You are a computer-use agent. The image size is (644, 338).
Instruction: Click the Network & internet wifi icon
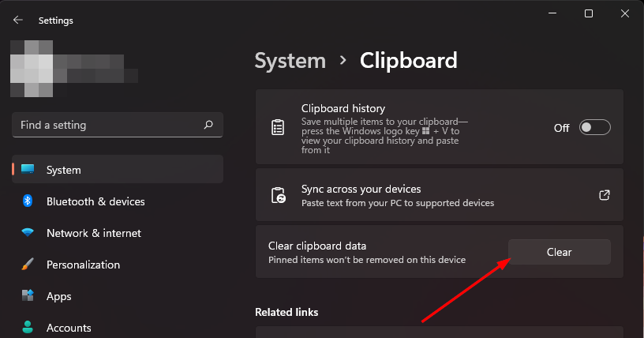28,233
